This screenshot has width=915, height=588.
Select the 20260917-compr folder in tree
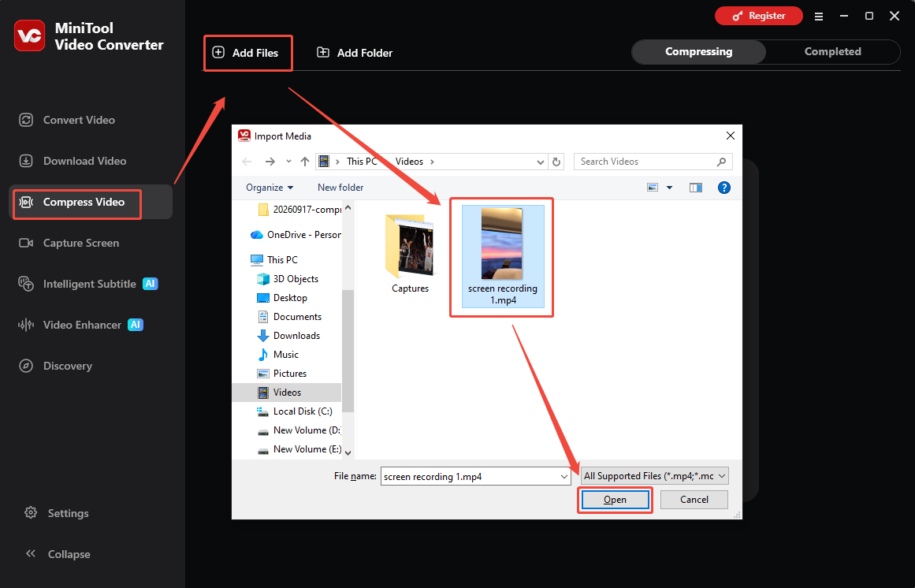299,210
